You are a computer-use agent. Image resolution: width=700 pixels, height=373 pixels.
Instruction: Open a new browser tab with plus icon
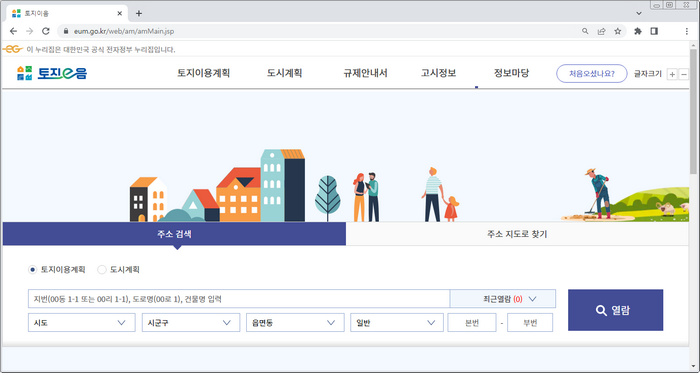pyautogui.click(x=139, y=13)
